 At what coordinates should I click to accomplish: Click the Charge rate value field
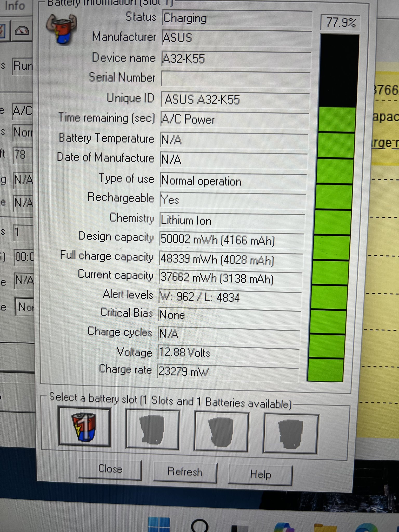click(228, 371)
